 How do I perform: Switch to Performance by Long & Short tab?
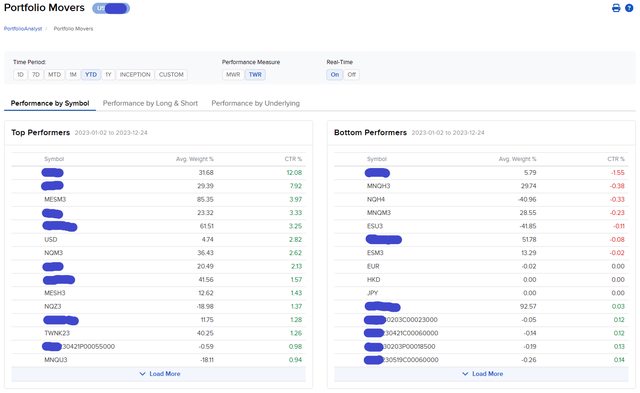[x=150, y=103]
